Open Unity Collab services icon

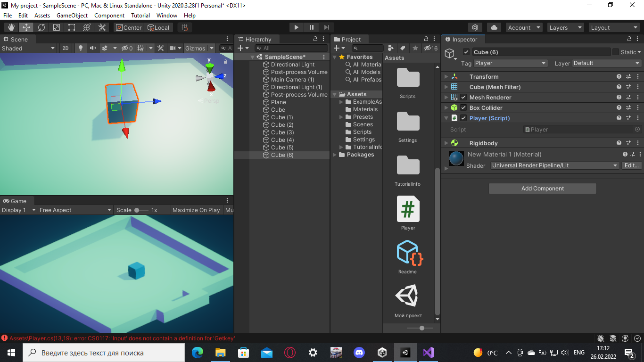point(475,27)
